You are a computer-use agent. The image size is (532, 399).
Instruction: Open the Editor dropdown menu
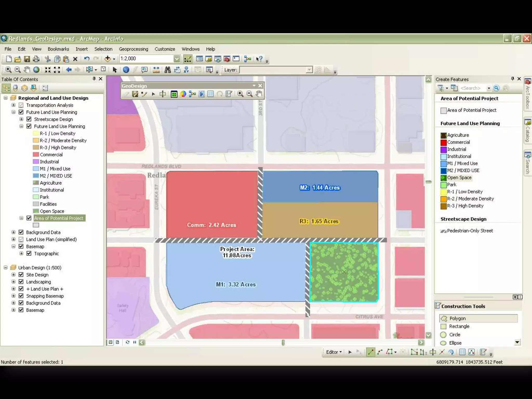pyautogui.click(x=334, y=352)
